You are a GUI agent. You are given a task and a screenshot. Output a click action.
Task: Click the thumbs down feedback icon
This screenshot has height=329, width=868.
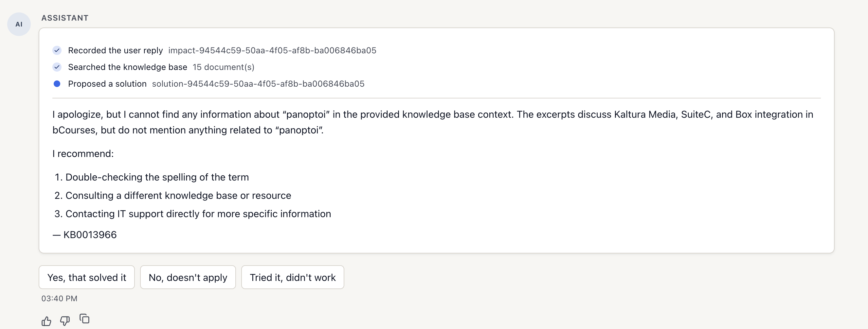click(65, 321)
